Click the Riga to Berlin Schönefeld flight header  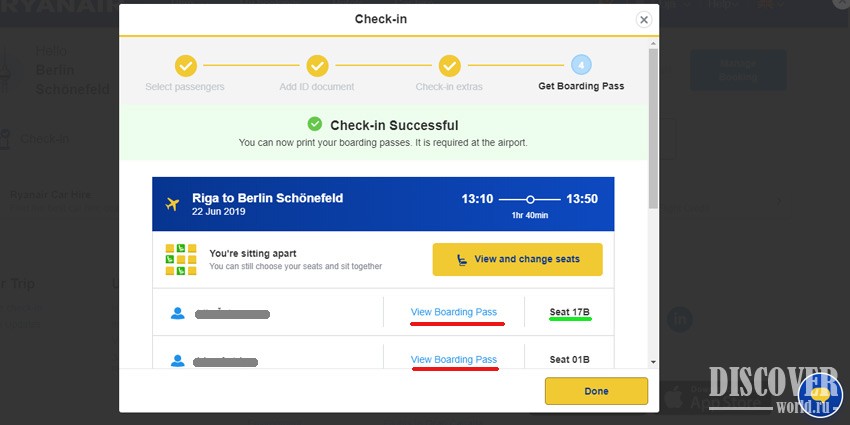tap(383, 204)
